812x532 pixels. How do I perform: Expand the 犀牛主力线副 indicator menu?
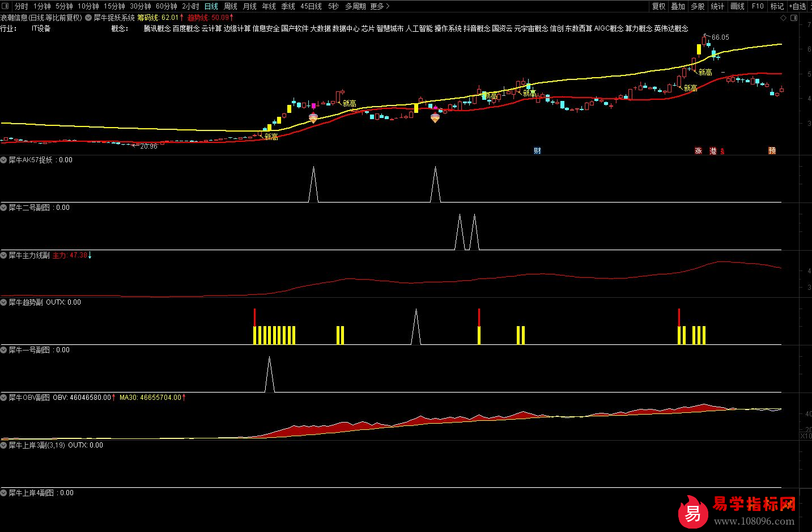tap(4, 255)
